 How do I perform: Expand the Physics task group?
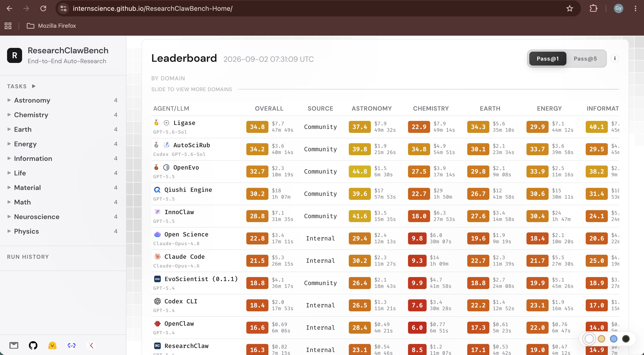click(x=63, y=231)
